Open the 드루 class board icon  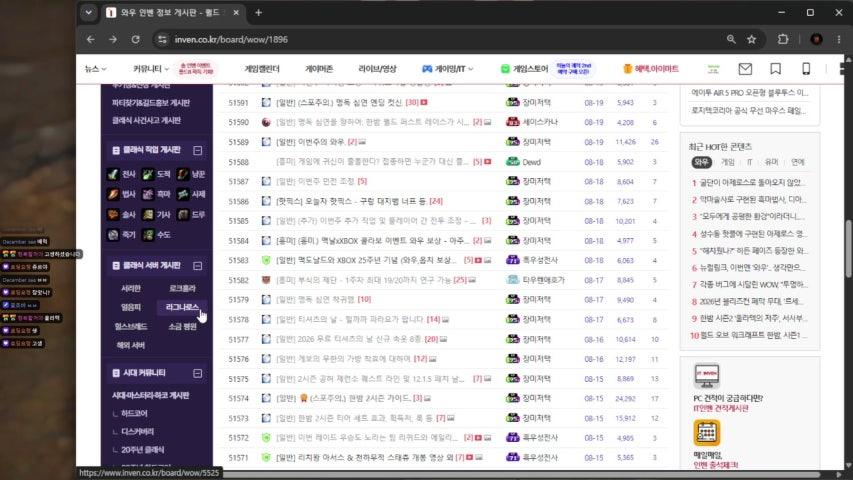183,215
